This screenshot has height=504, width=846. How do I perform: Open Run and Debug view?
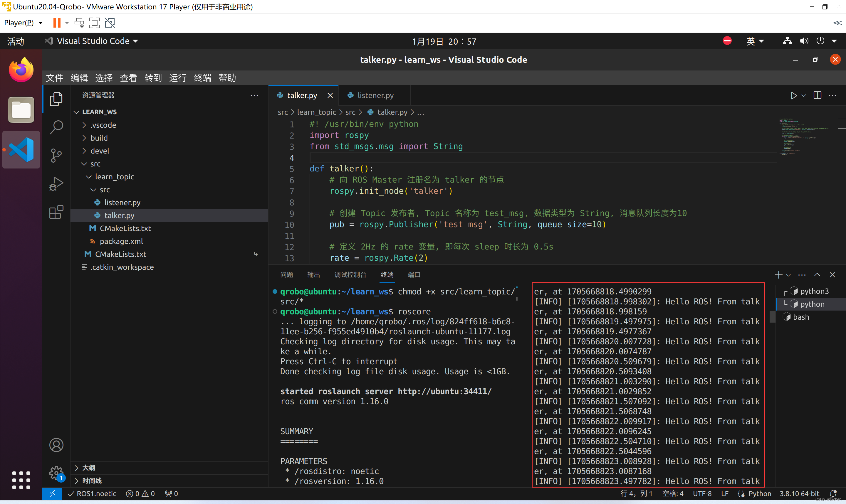56,184
